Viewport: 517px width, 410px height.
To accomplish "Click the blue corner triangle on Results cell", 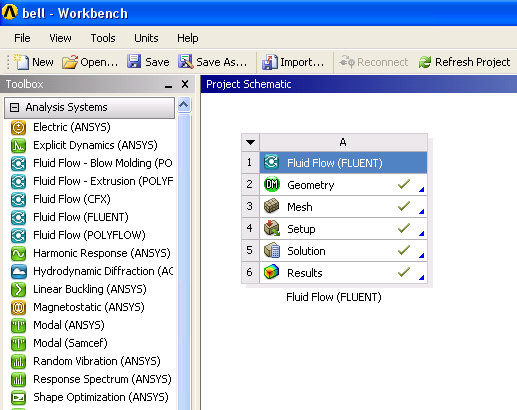I will click(421, 277).
